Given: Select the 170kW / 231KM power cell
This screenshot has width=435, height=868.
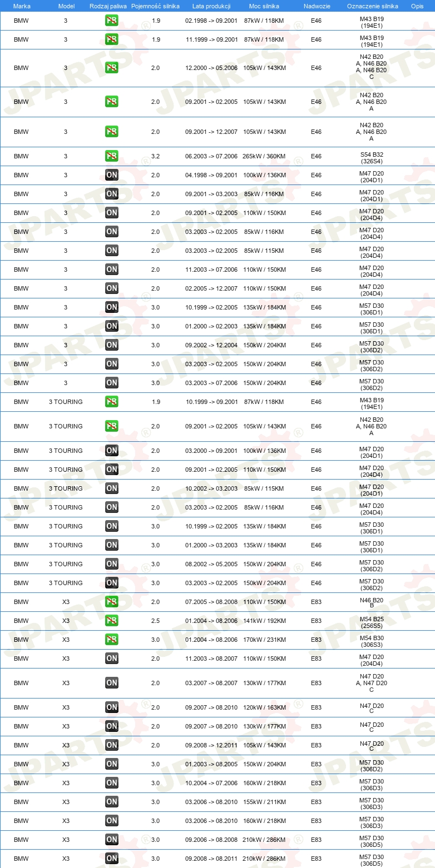Looking at the screenshot, I should point(264,640).
